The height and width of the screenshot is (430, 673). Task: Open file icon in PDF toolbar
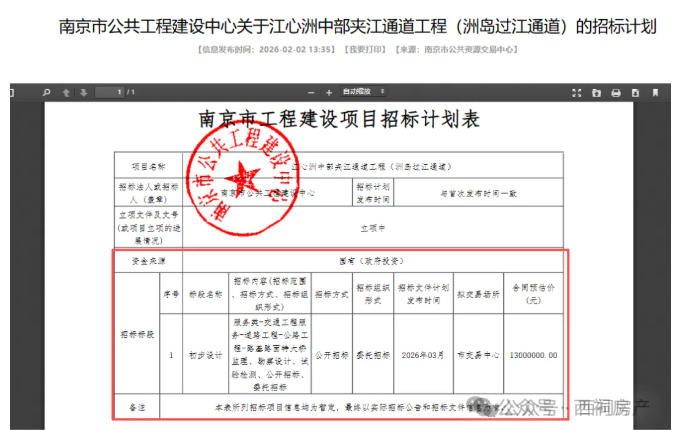tap(596, 93)
